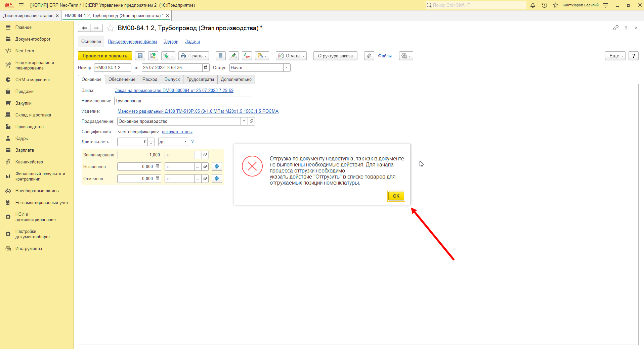Open the create-based-on dropdown icon

click(x=168, y=56)
